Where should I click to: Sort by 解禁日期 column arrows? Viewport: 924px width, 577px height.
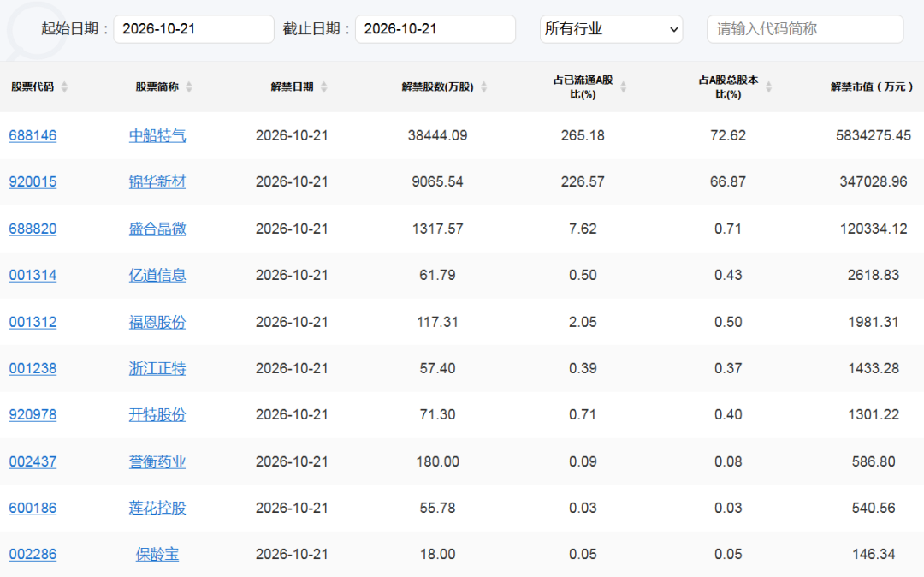(323, 87)
